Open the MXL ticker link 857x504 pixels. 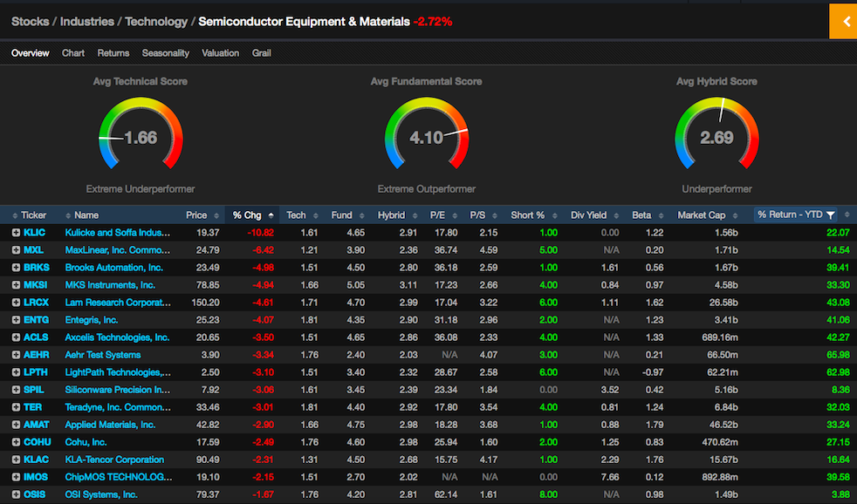[x=33, y=250]
